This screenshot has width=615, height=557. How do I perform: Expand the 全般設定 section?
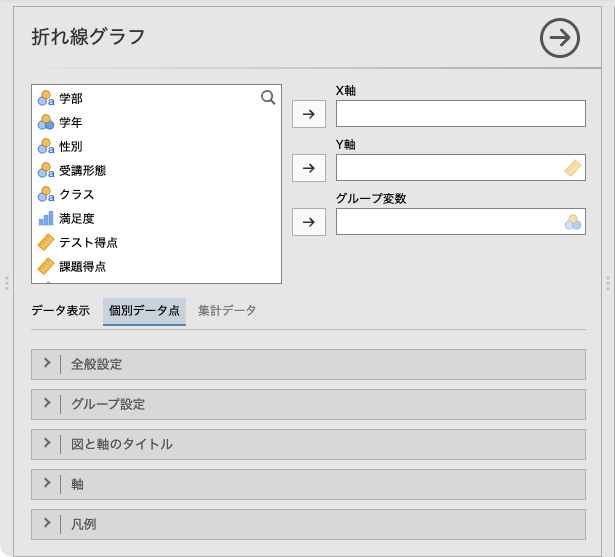coord(308,364)
